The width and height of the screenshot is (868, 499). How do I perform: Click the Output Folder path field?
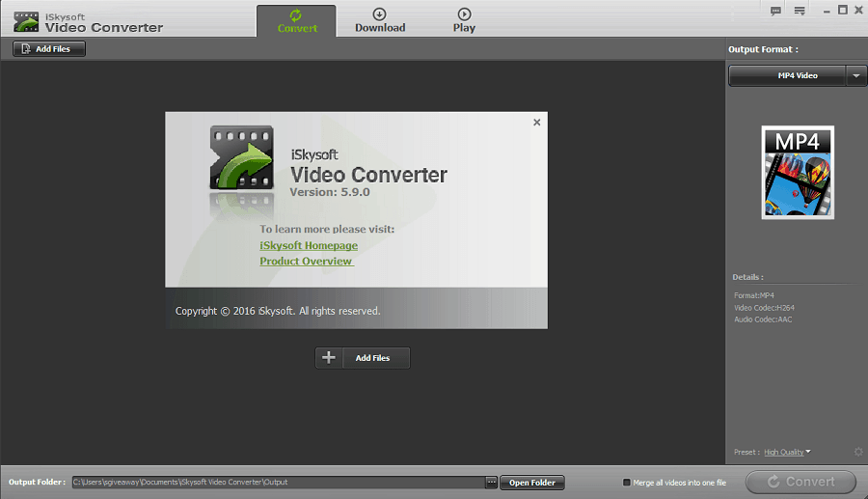point(279,483)
